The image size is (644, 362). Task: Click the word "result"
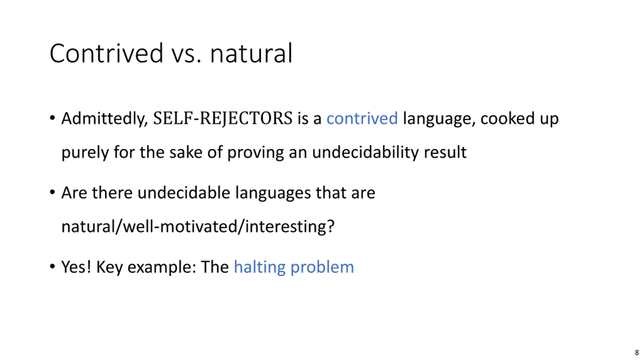[x=445, y=152]
